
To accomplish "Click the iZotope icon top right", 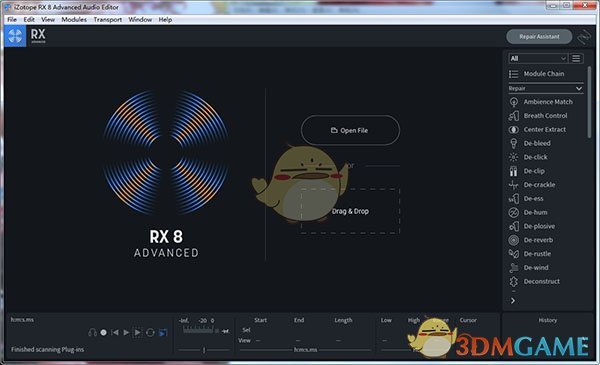I will pos(584,37).
